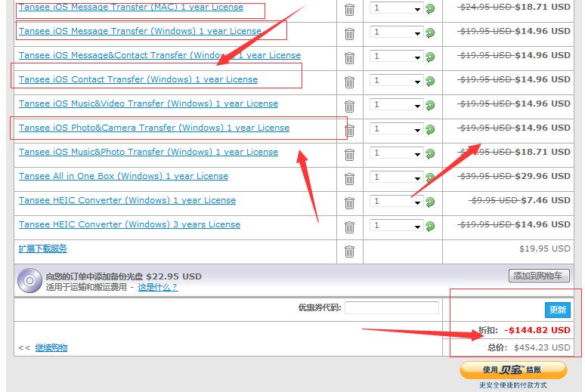Select the 折扣 -$144.82 USD discount text

[525, 330]
